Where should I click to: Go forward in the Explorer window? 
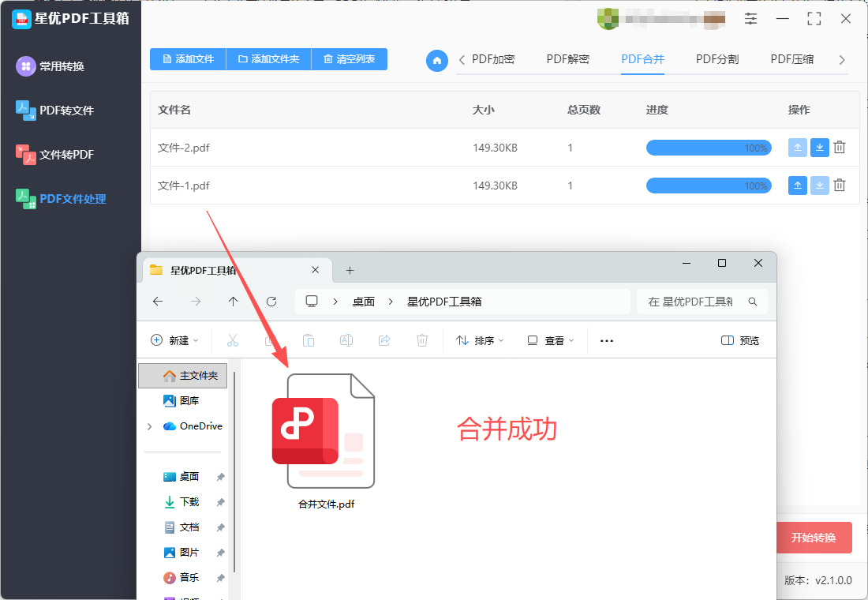click(x=196, y=302)
